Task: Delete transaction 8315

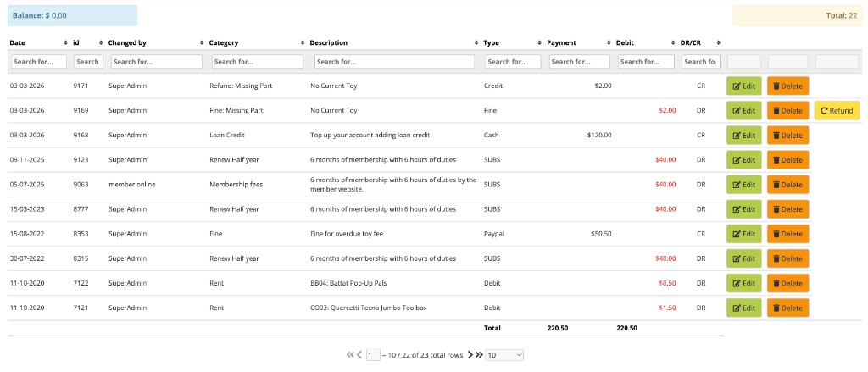Action: coord(787,258)
